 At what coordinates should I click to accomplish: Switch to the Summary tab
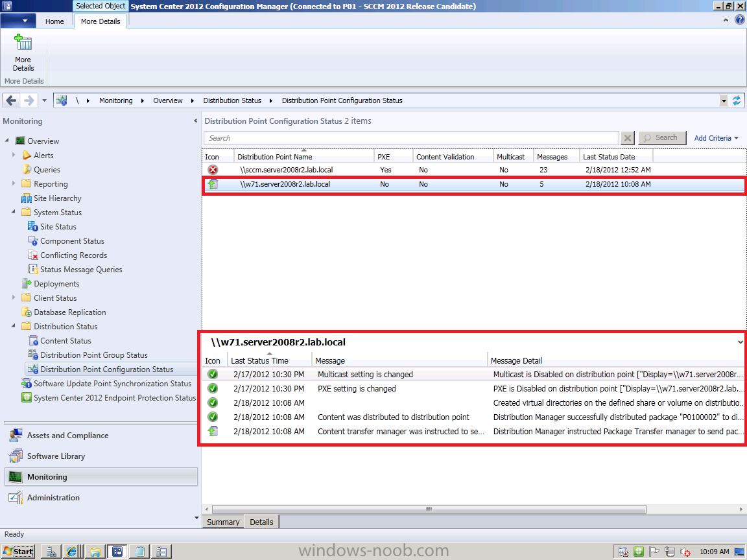point(223,522)
